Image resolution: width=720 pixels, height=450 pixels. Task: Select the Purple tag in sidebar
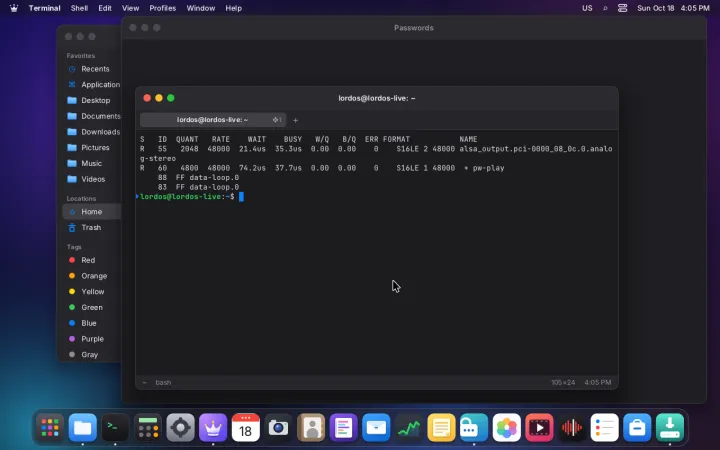[x=92, y=339]
